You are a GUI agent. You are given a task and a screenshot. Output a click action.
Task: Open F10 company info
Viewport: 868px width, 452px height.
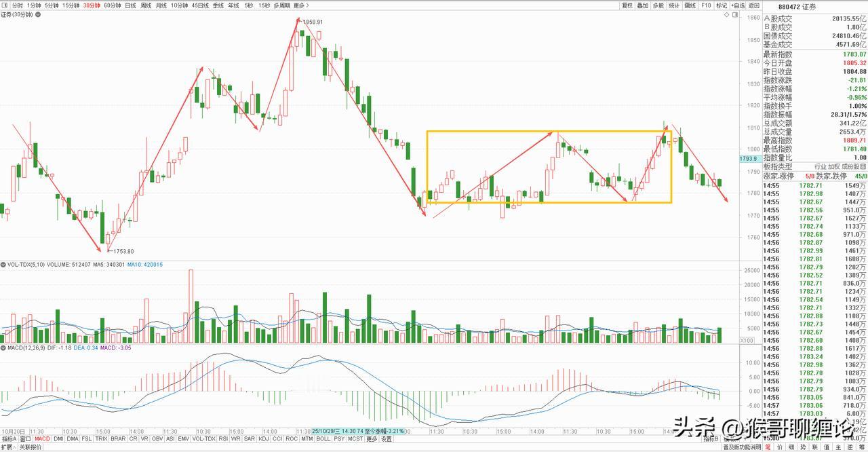[x=706, y=5]
